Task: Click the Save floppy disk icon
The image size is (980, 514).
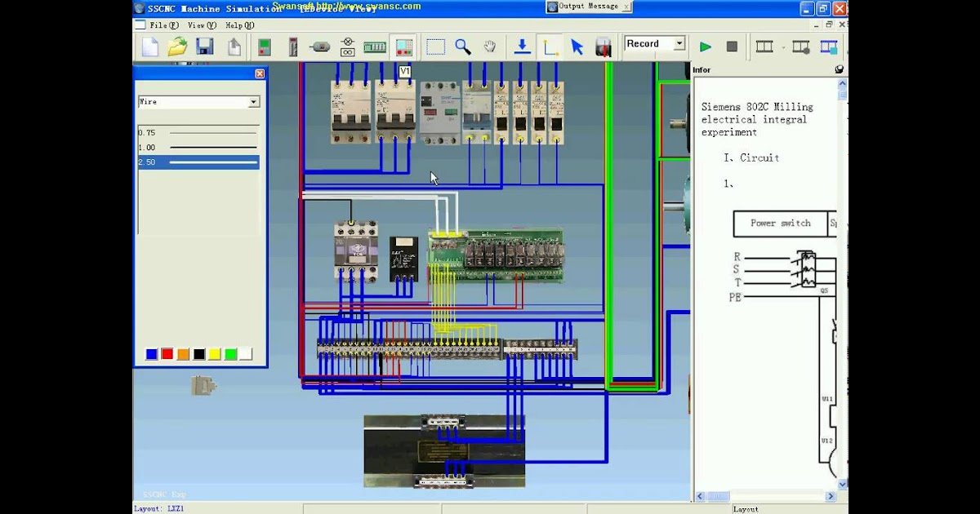Action: click(x=205, y=47)
